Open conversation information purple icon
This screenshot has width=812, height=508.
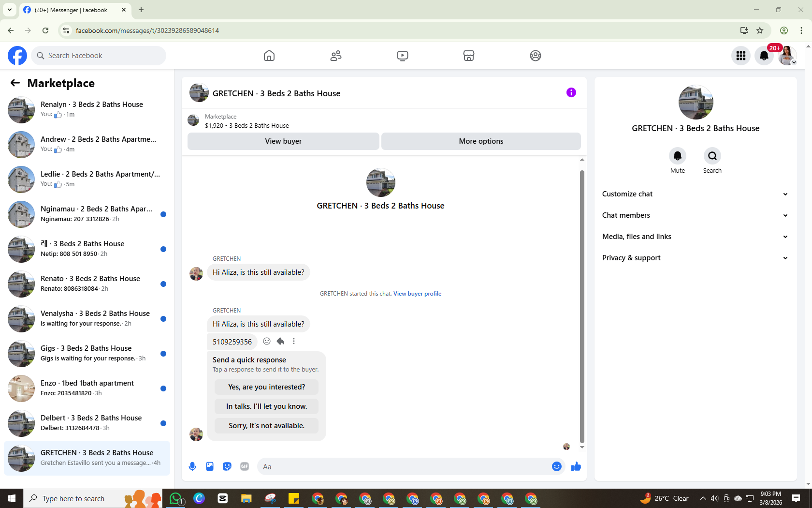tap(571, 92)
